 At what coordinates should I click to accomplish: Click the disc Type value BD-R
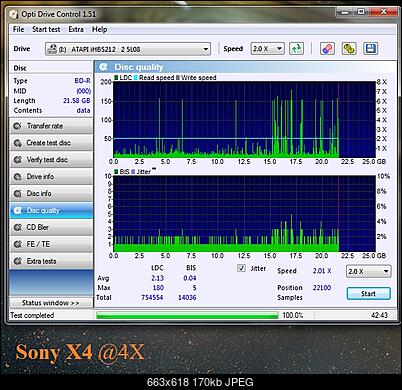click(x=82, y=81)
